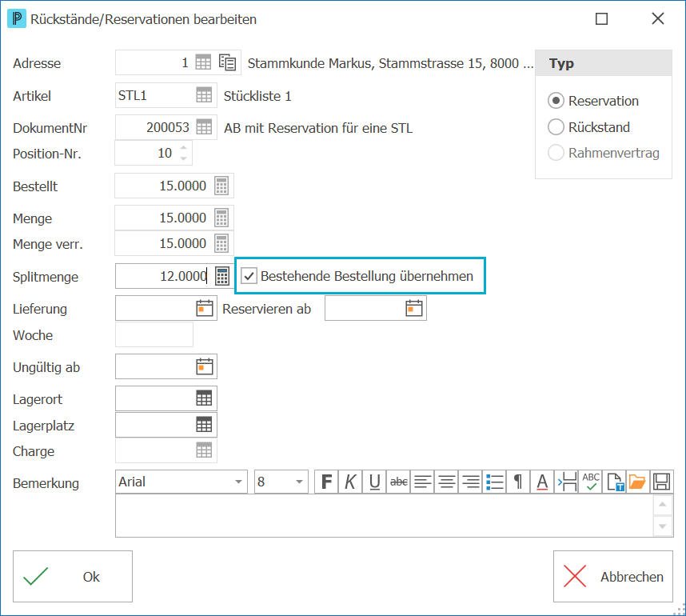Select the Rückstand radio button
686x616 pixels.
pos(556,127)
